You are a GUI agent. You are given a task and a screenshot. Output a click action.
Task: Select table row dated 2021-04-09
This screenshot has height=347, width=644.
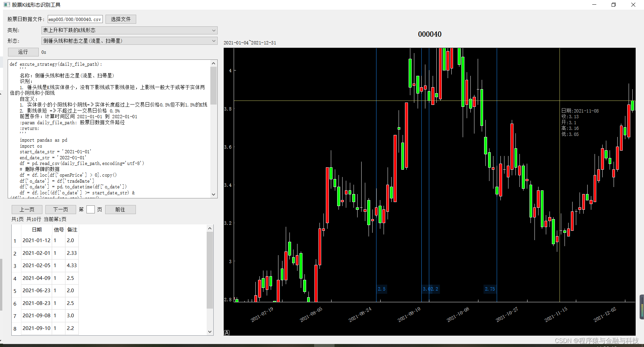coord(45,278)
